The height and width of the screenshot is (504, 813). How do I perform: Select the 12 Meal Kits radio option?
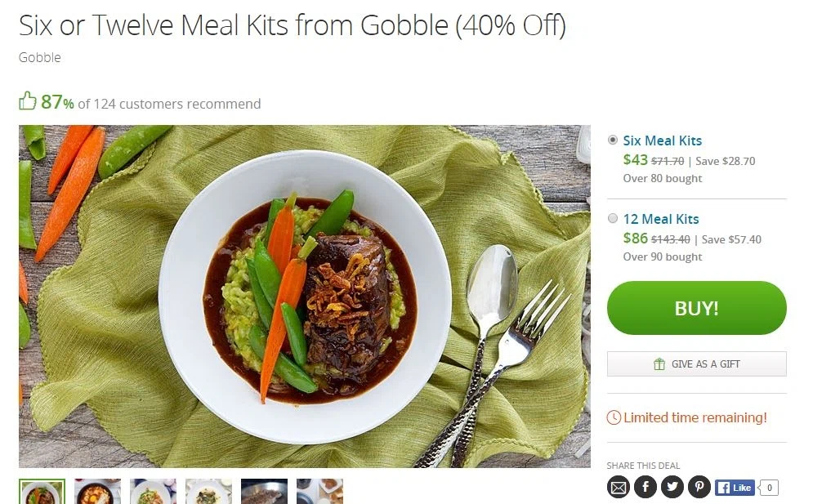[x=613, y=218]
